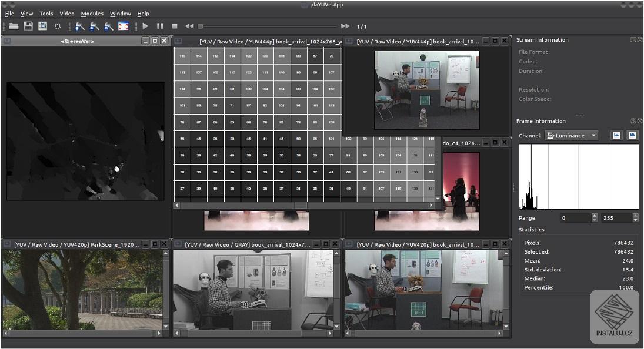Click scroll-left arrow in GRAY book_arrival window
644x349 pixels.
coord(177,333)
